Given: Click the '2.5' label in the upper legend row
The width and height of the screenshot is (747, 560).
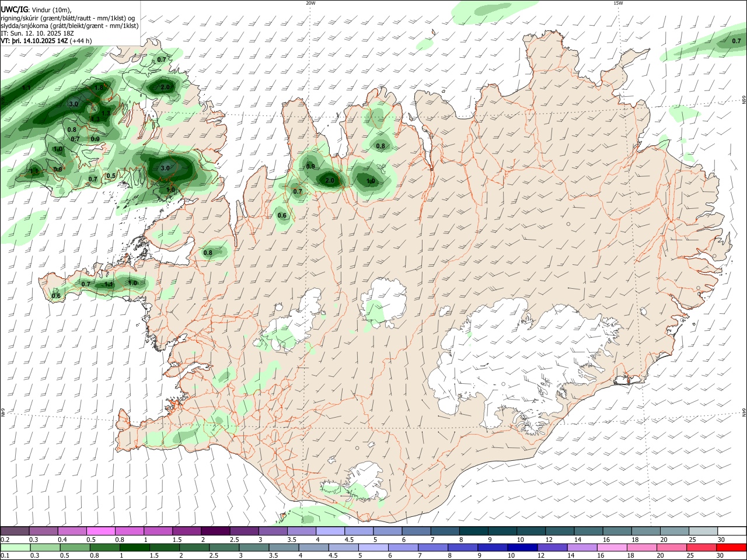Looking at the screenshot, I should pyautogui.click(x=235, y=540).
